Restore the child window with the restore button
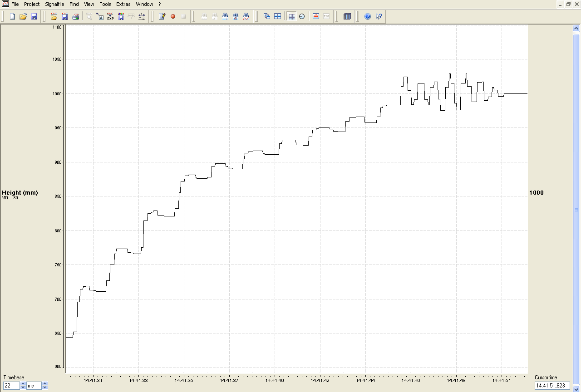The height and width of the screenshot is (392, 581). (x=568, y=4)
